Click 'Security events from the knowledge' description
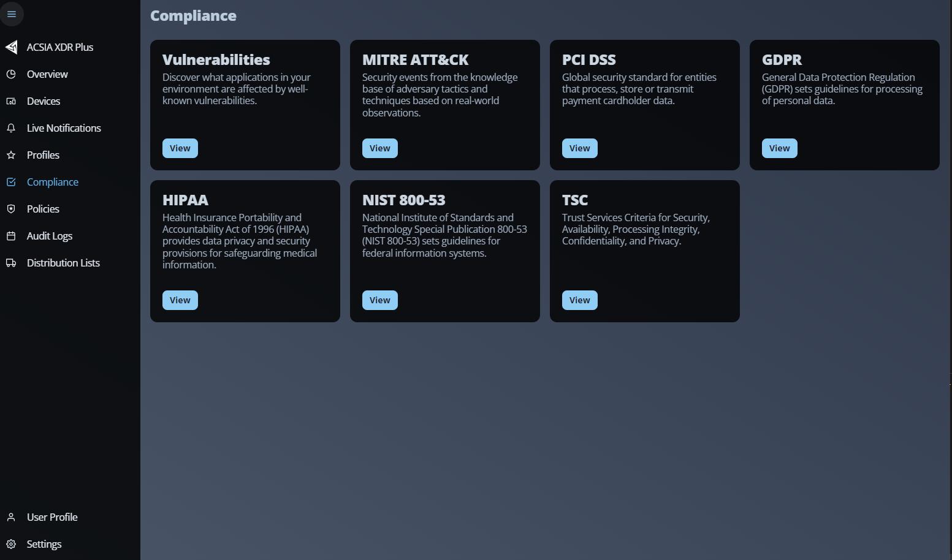The width and height of the screenshot is (952, 560). point(440,95)
